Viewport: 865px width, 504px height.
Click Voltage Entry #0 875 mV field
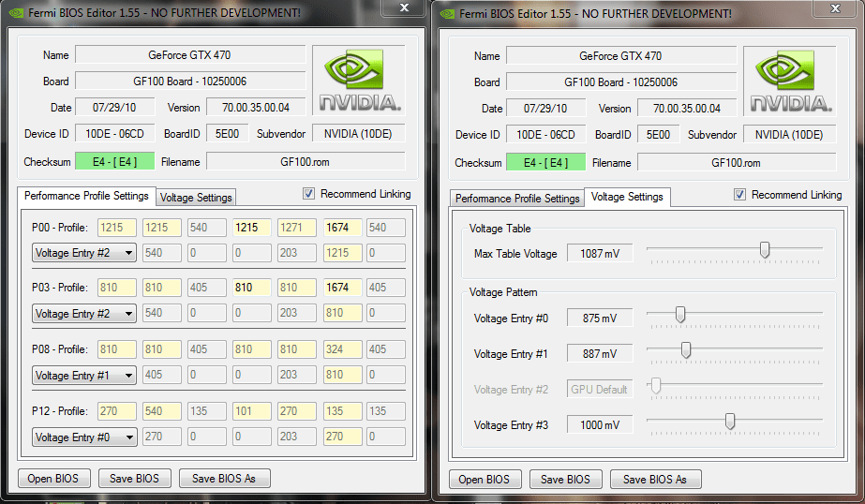click(x=600, y=319)
